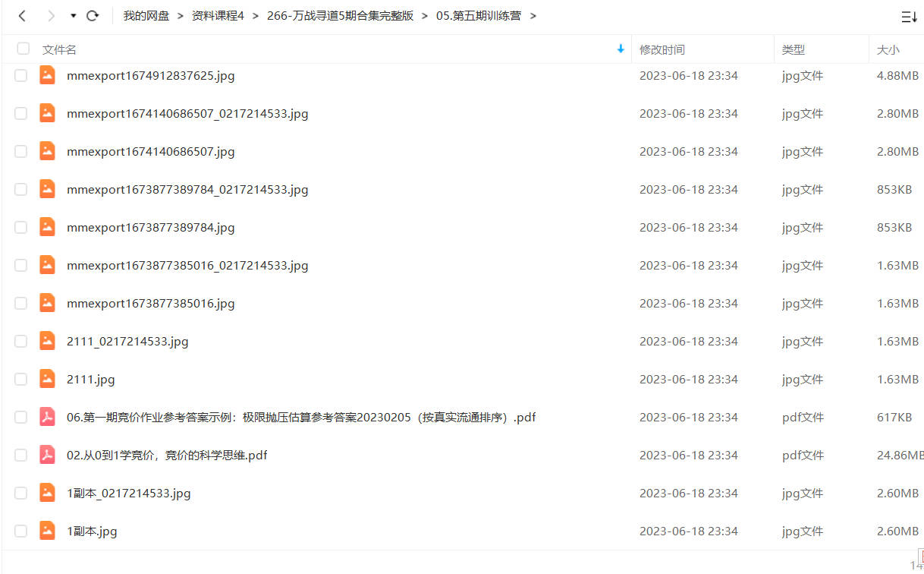Click the blue sort arrow in filename column
The image size is (924, 574).
pyautogui.click(x=621, y=49)
